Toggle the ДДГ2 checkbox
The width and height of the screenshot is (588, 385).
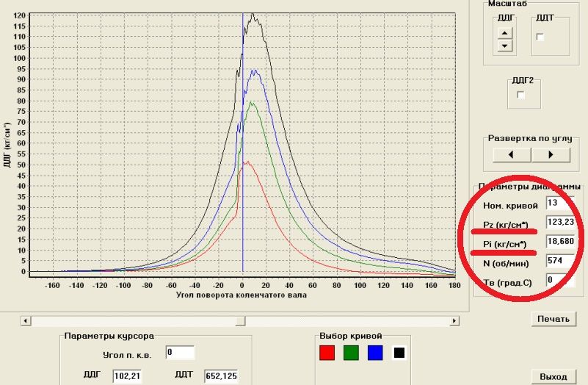click(521, 95)
